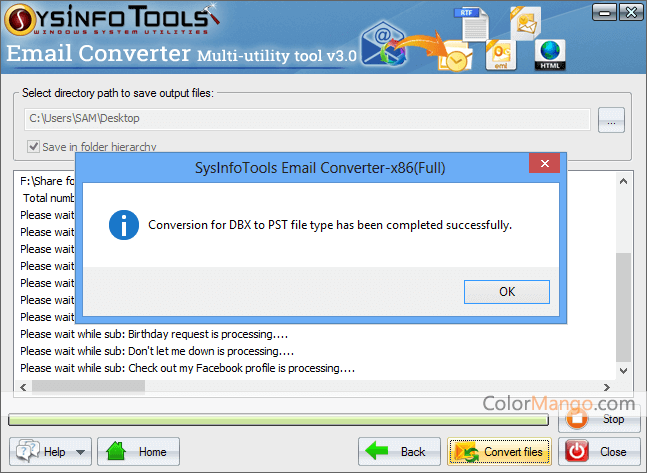Open browse button for output directory
Image resolution: width=647 pixels, height=473 pixels.
pos(611,120)
